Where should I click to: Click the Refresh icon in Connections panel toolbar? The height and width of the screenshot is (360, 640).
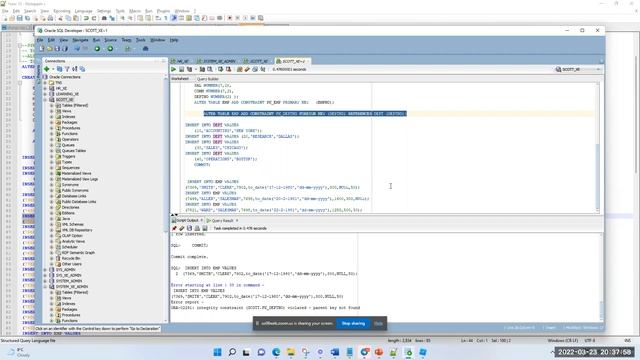[60, 69]
